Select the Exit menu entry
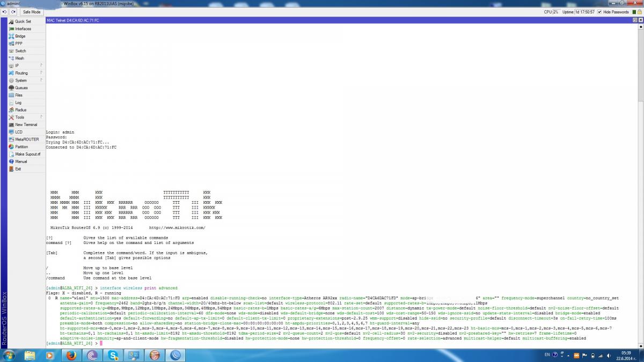Image resolution: width=644 pixels, height=362 pixels. pos(18,168)
